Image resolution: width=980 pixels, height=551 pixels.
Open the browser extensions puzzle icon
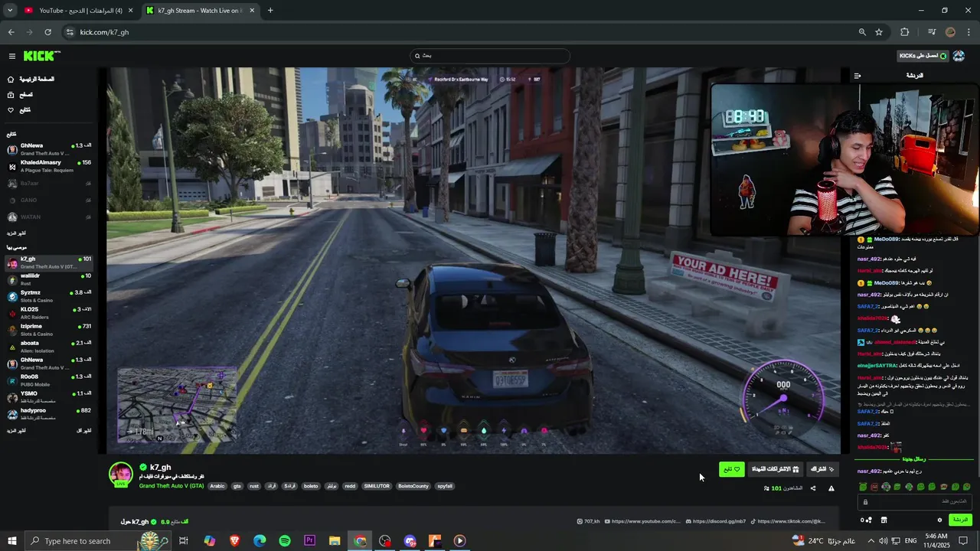[905, 32]
